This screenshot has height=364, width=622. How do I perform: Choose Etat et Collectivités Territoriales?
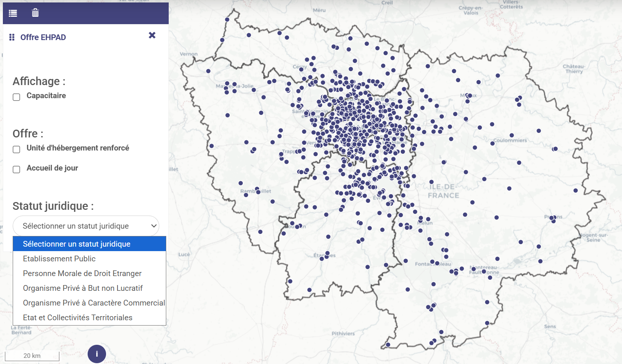pos(78,317)
